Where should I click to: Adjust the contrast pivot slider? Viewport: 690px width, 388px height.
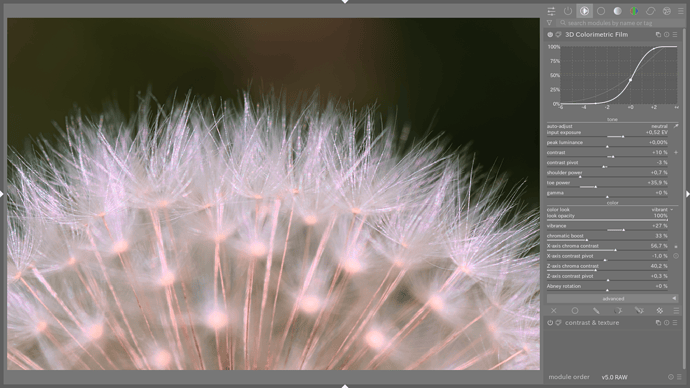click(607, 164)
